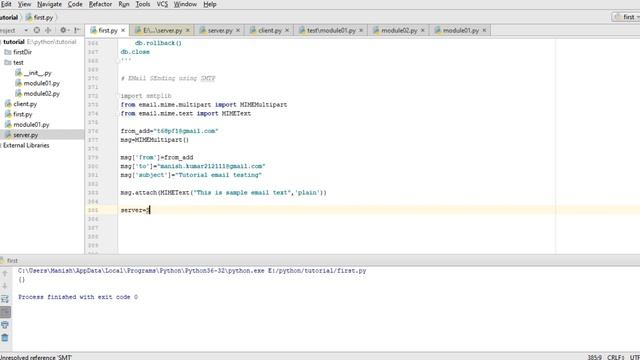
Task: Open the Help menu
Action: tap(210, 4)
